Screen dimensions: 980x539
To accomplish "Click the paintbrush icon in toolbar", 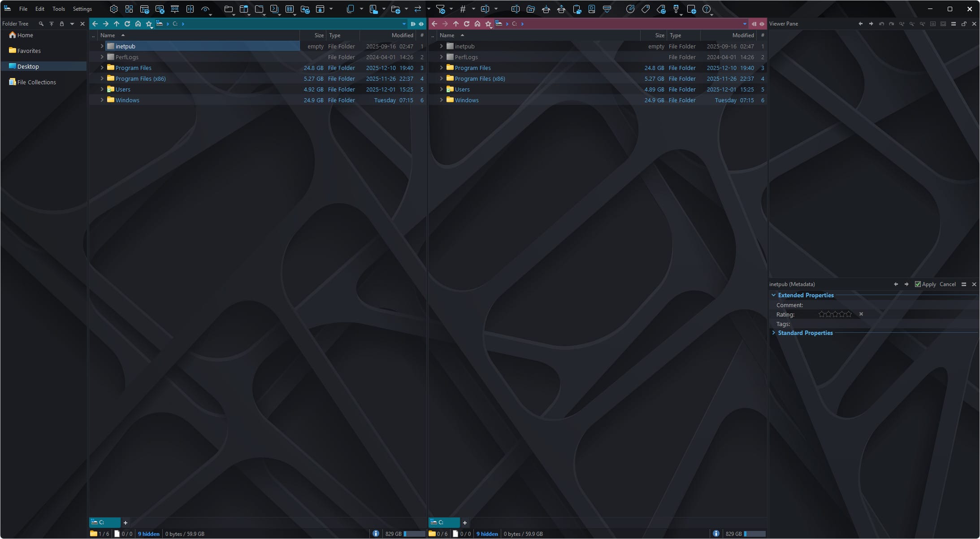I will coord(676,9).
